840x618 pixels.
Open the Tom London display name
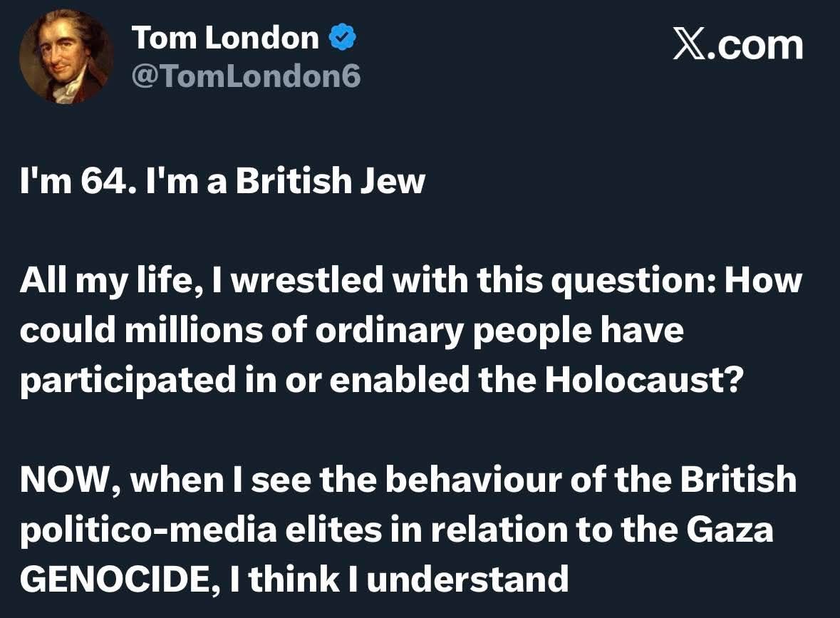point(225,38)
